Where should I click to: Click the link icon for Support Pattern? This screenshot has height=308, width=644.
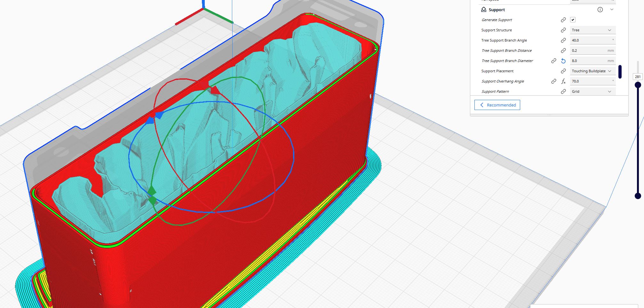click(563, 91)
